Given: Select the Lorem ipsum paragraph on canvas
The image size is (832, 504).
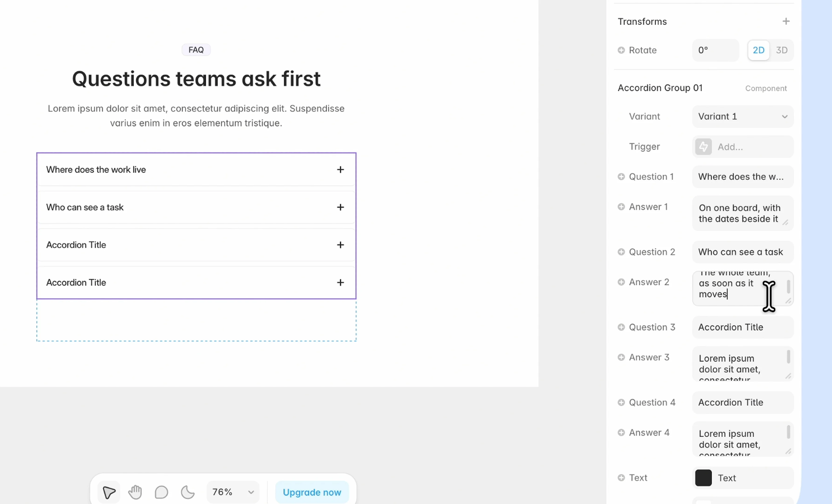Looking at the screenshot, I should 196,116.
